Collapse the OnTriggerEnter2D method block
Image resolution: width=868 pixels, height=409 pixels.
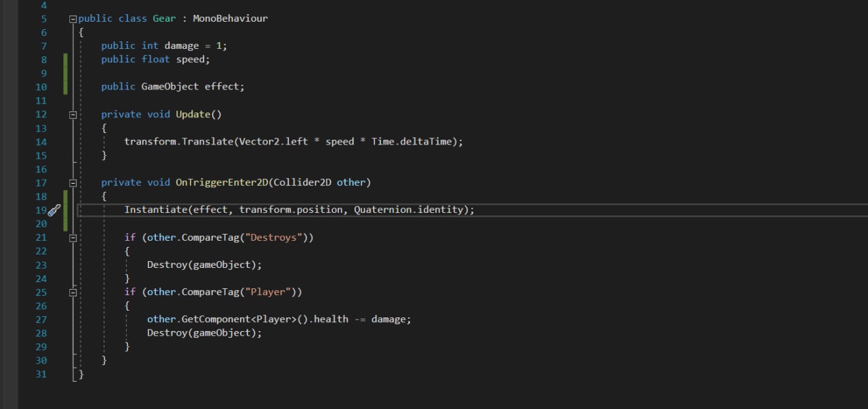pyautogui.click(x=73, y=183)
